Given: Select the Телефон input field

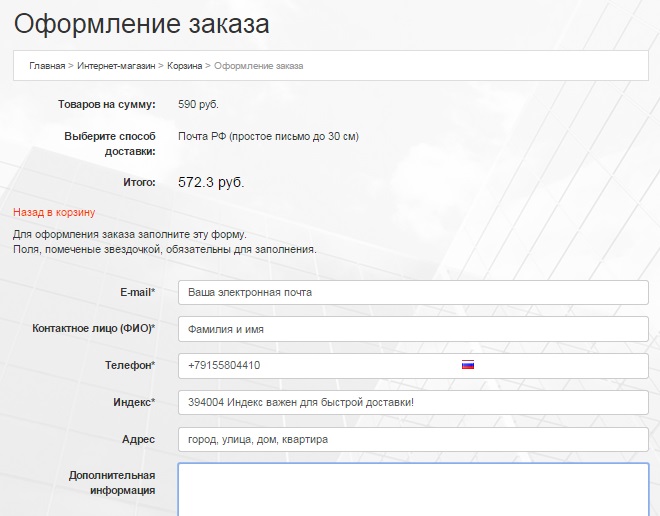Looking at the screenshot, I should [413, 365].
